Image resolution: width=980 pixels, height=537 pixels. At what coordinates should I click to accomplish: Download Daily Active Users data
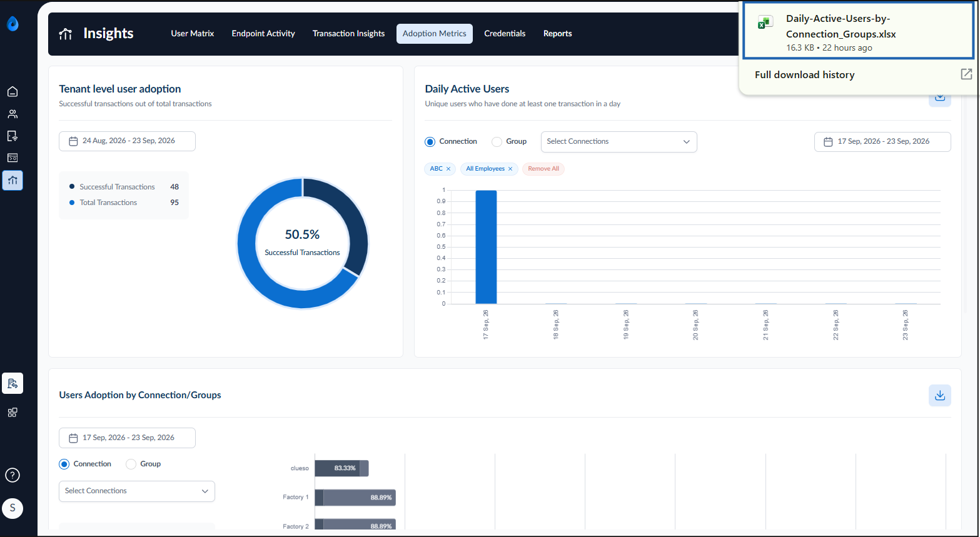pyautogui.click(x=939, y=99)
